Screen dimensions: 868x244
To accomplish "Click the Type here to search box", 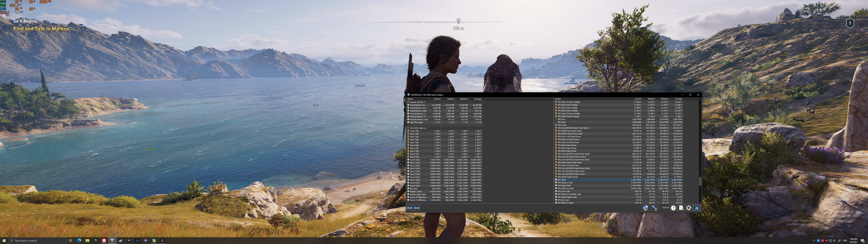I will tap(37, 241).
